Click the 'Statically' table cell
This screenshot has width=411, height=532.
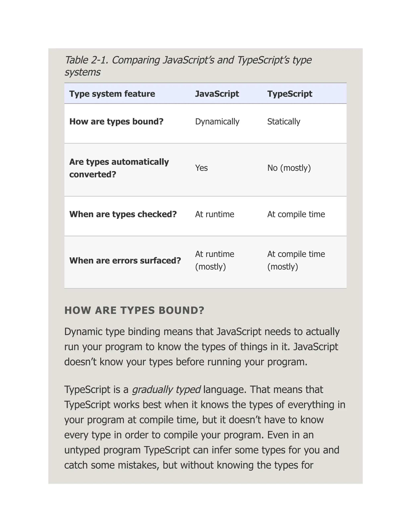283,121
